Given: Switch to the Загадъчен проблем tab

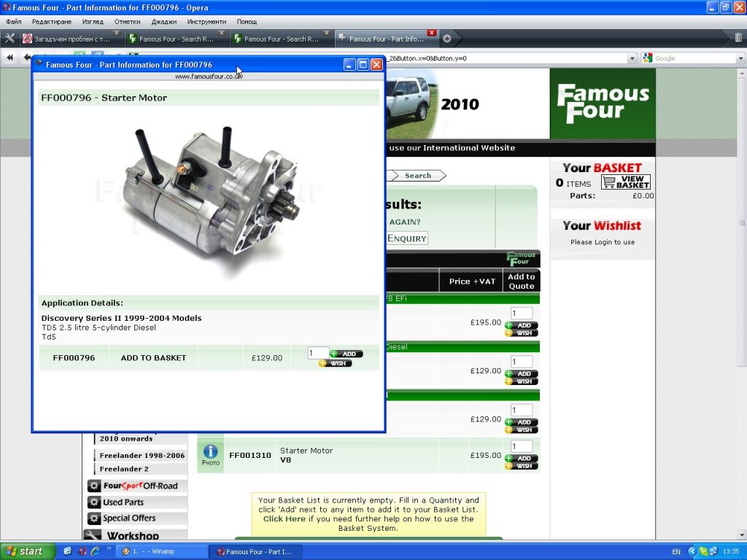Looking at the screenshot, I should pos(71,39).
